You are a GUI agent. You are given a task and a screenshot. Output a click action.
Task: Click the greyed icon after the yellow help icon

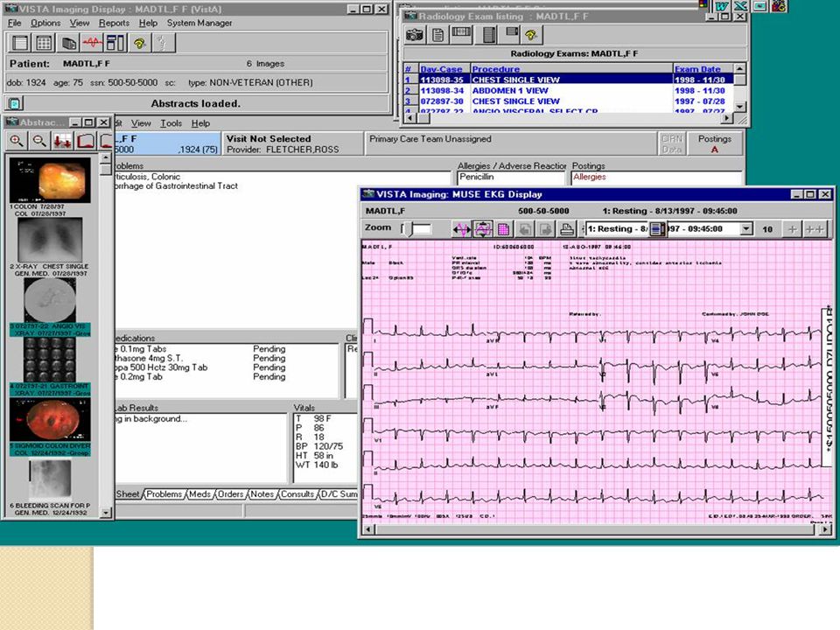tap(163, 43)
